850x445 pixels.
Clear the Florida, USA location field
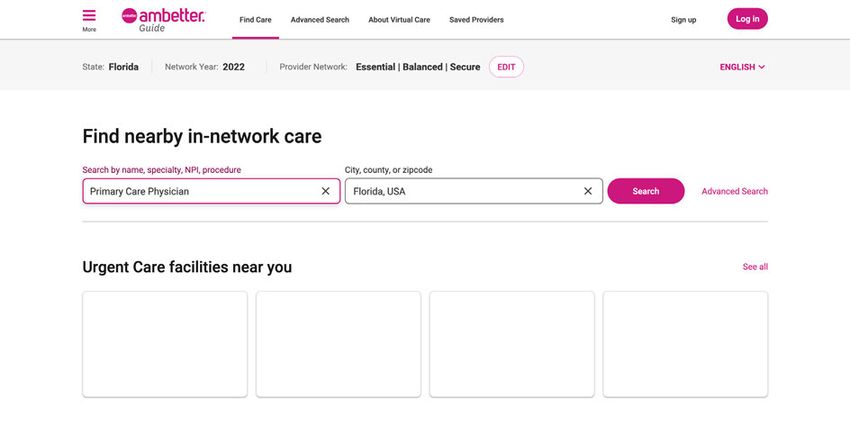588,191
